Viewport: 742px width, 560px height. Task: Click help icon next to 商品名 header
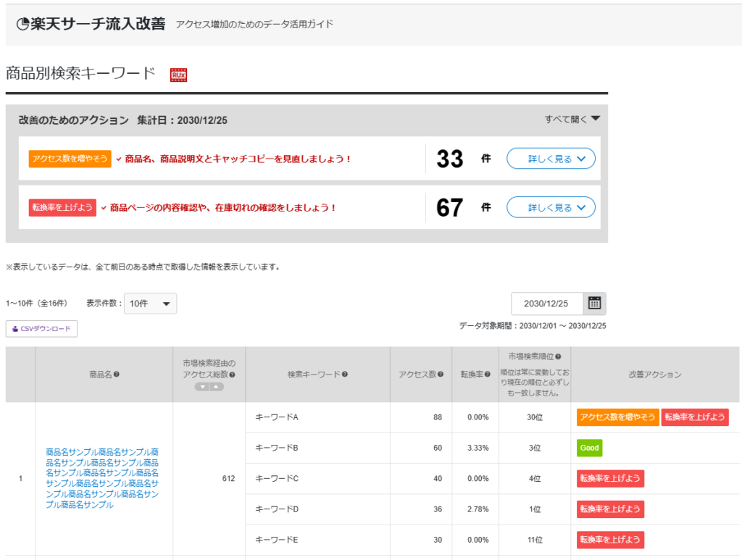117,375
